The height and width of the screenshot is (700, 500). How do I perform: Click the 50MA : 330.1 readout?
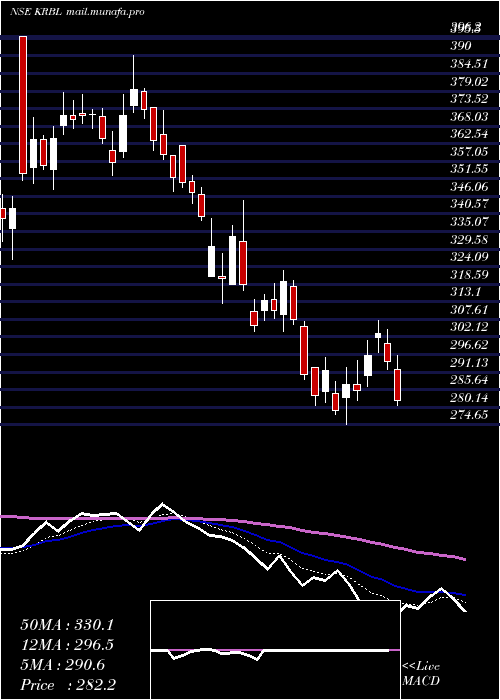click(x=67, y=625)
